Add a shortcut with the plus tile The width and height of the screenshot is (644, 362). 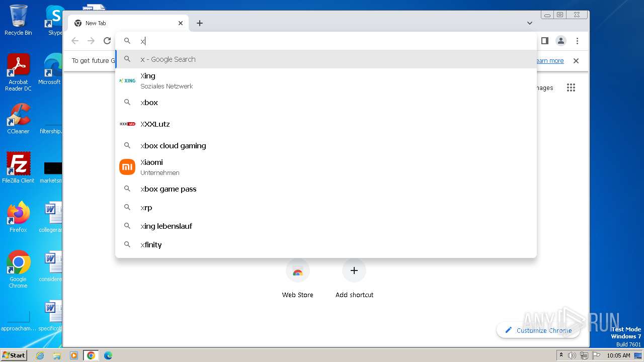click(x=354, y=279)
